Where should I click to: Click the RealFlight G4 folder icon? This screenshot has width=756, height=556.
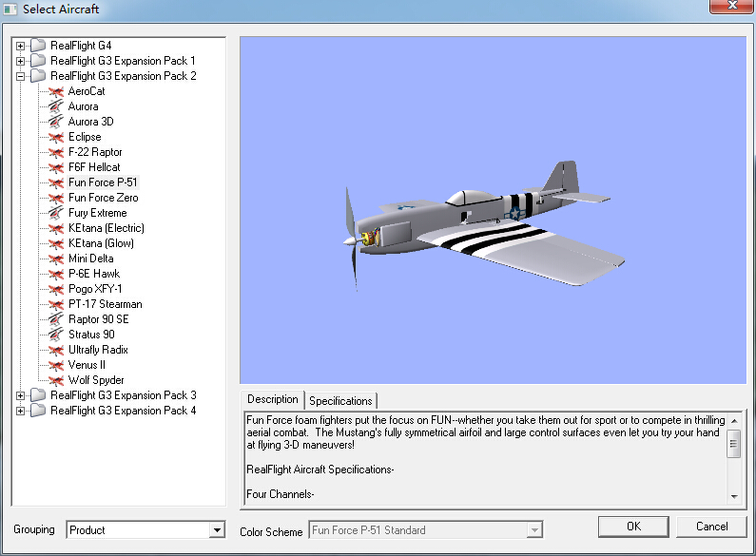click(38, 46)
